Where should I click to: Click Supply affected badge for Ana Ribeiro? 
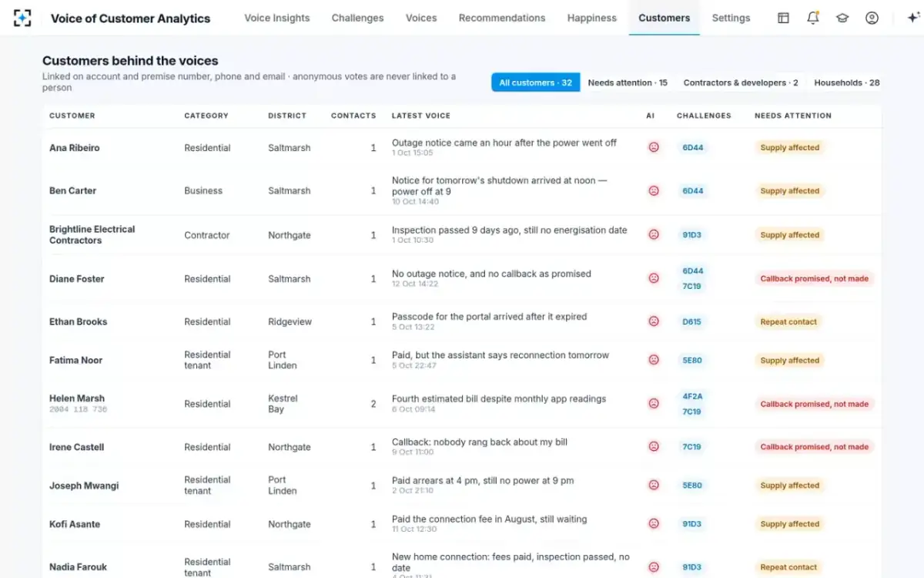pos(789,147)
